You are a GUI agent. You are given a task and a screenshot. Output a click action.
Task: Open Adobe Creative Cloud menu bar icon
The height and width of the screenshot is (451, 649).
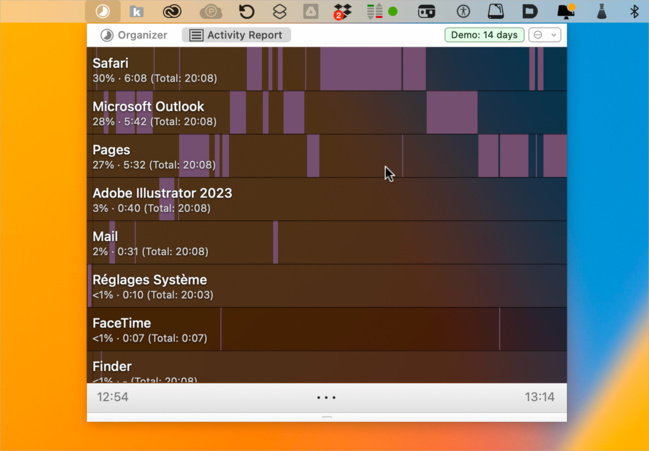pos(172,12)
